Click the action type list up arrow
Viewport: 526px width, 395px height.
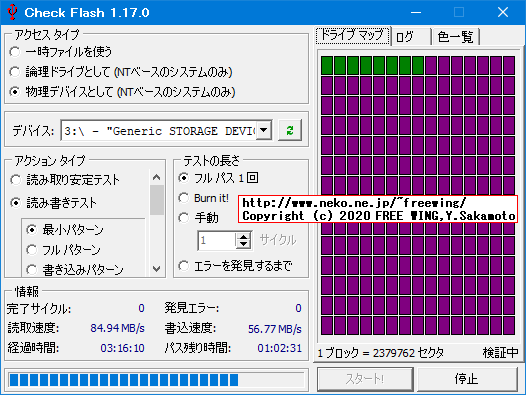(156, 177)
